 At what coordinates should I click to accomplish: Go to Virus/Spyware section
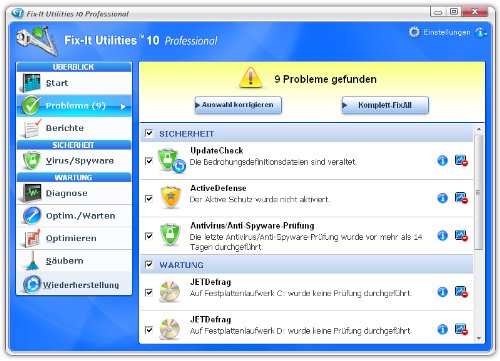(74, 161)
